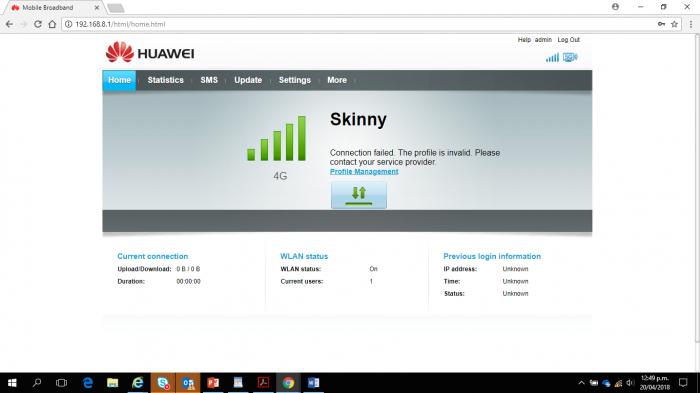Open the Help link
The image size is (700, 393).
tap(524, 40)
